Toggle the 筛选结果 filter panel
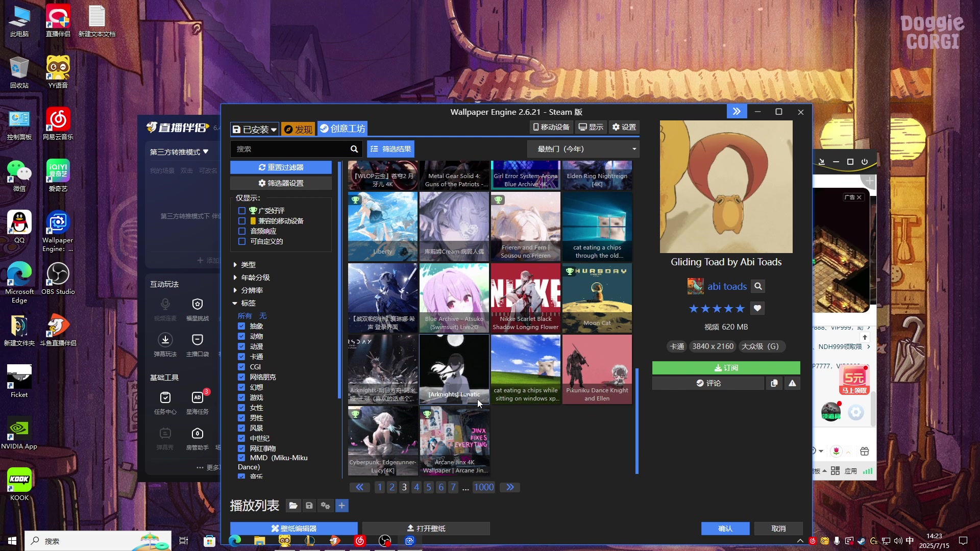Image resolution: width=980 pixels, height=551 pixels. tap(390, 149)
